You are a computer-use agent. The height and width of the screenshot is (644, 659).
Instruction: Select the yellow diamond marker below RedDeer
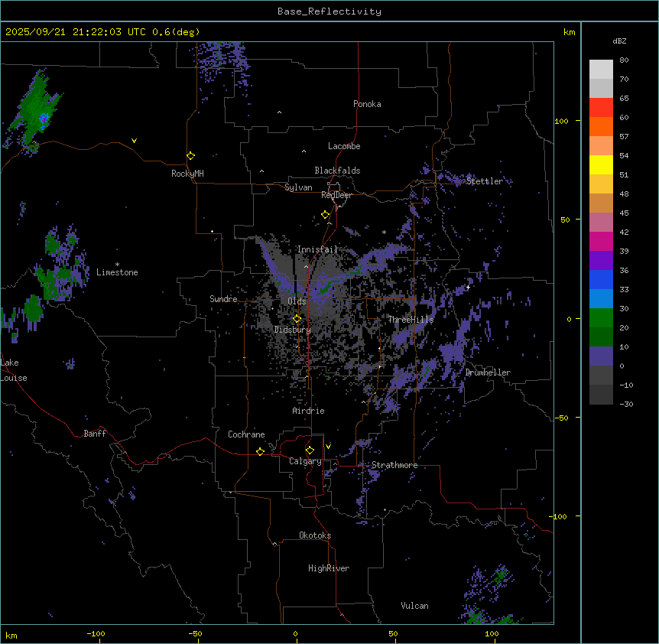325,215
